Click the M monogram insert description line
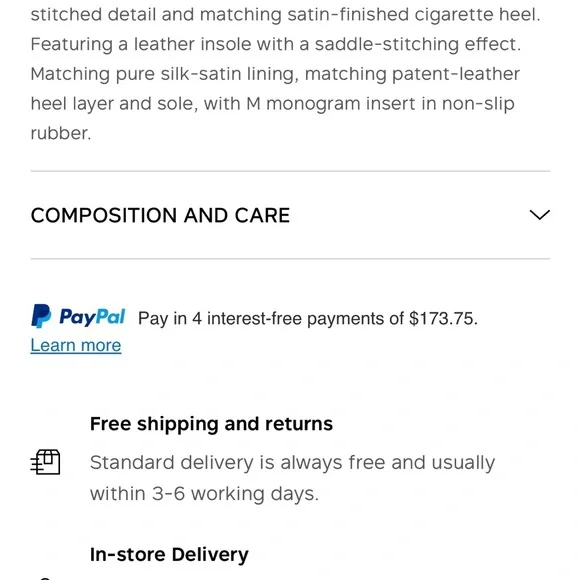Viewport: 580px width, 580px height. 273,104
